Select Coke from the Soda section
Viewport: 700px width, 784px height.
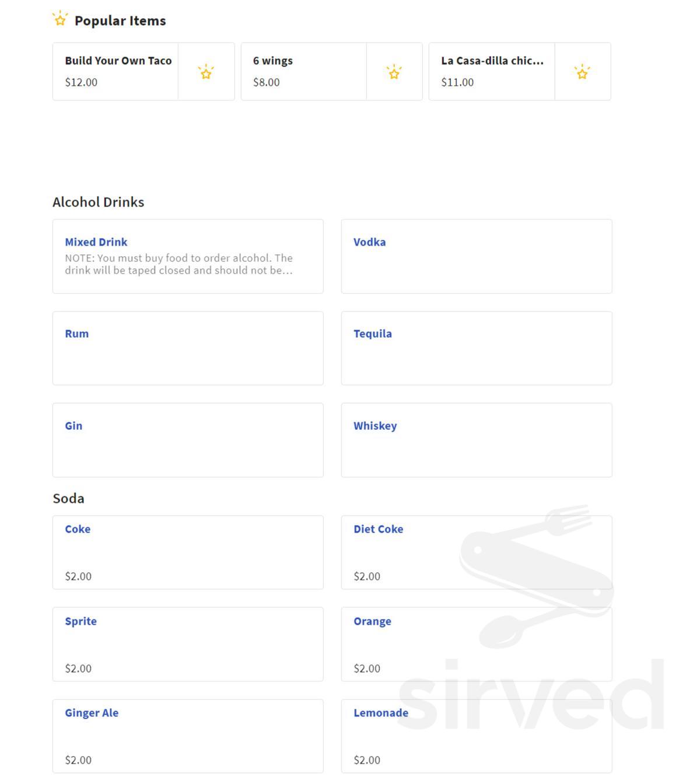78,529
